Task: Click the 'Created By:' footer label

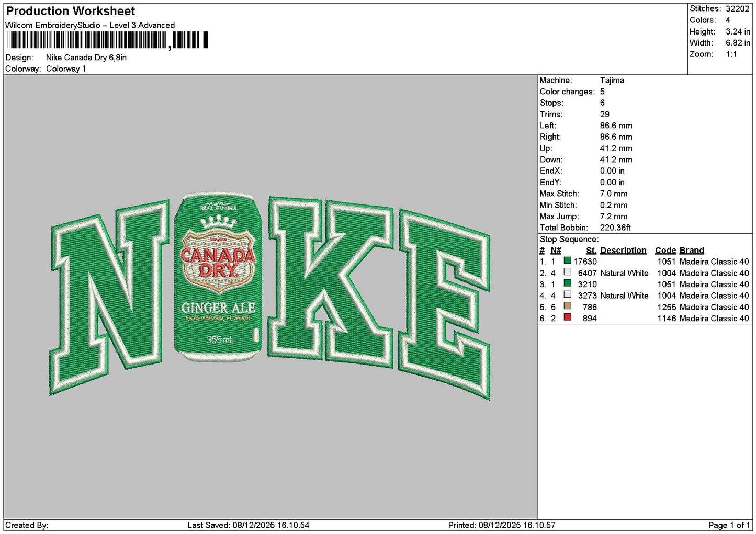Action: coord(27,525)
